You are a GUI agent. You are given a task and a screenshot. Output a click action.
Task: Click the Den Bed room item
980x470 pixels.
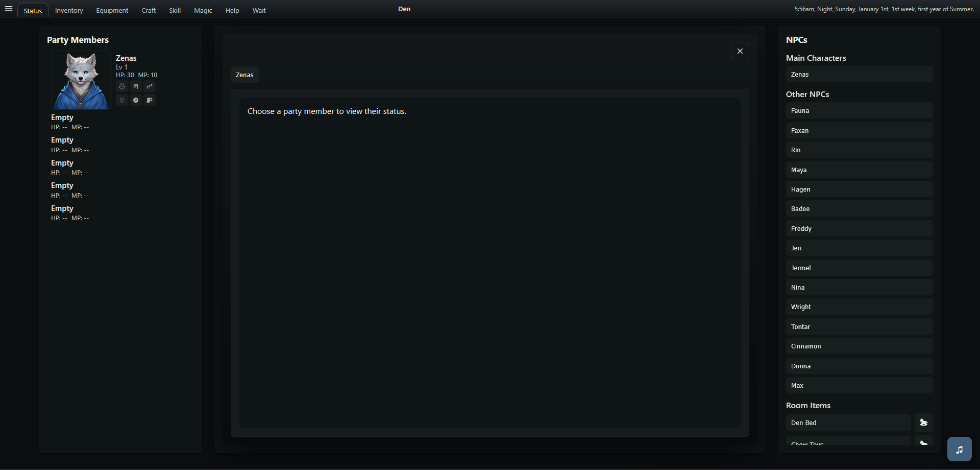[x=848, y=423]
